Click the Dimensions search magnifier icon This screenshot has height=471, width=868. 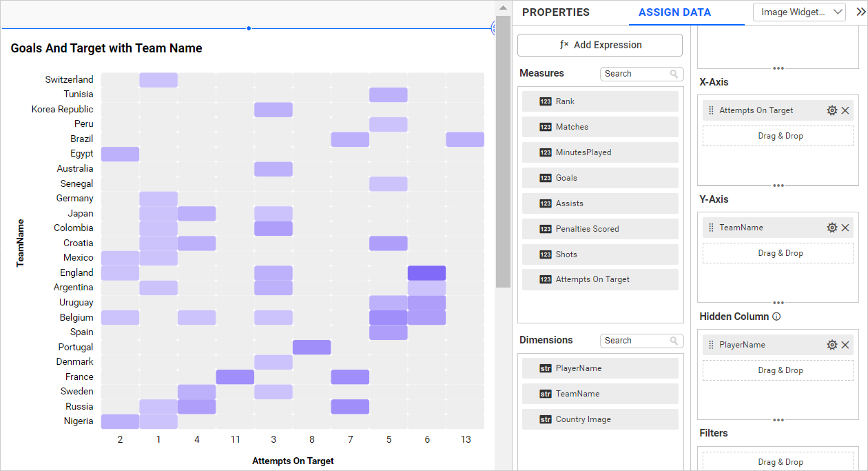pyautogui.click(x=674, y=341)
